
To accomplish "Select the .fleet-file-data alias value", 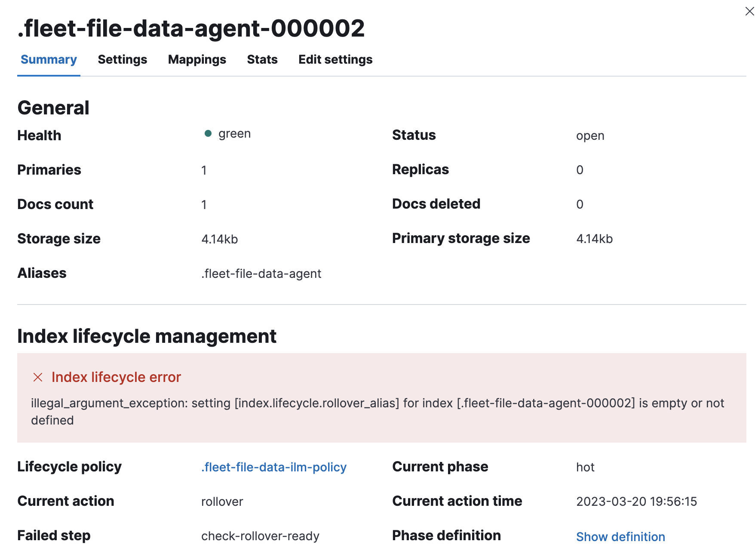I will (x=261, y=274).
